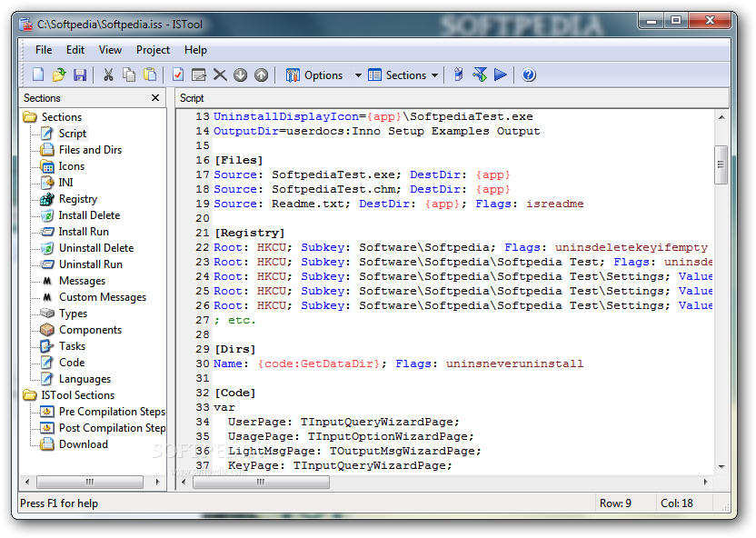
Task: Open the File menu
Action: [44, 50]
